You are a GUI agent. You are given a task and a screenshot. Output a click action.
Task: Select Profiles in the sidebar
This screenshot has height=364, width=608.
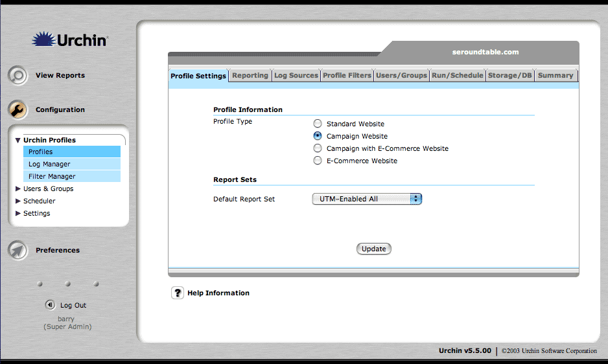(x=72, y=152)
